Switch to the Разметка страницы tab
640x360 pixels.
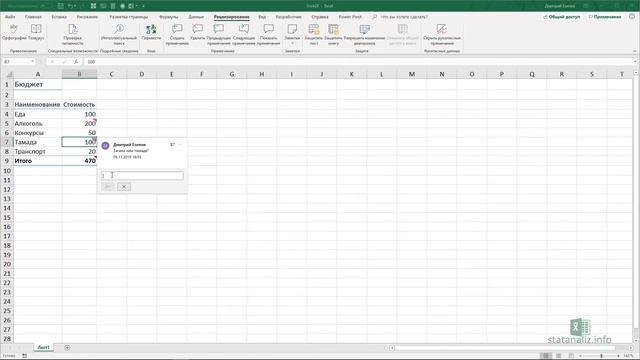tap(129, 17)
